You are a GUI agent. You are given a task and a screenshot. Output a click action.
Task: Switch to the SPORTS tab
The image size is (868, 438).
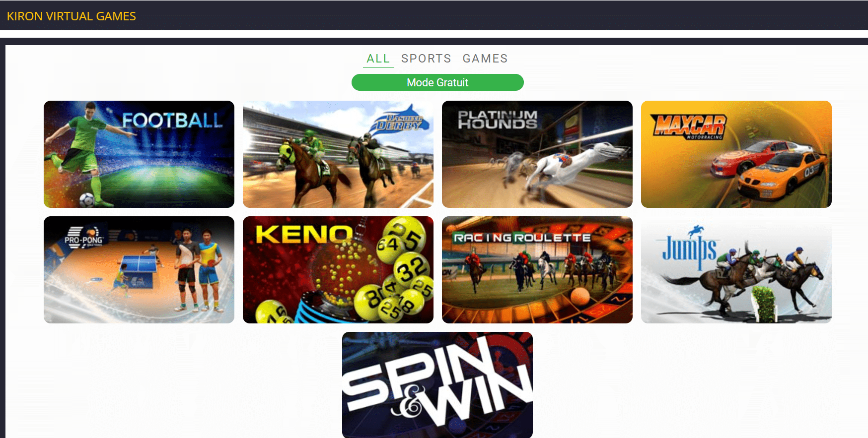(426, 59)
